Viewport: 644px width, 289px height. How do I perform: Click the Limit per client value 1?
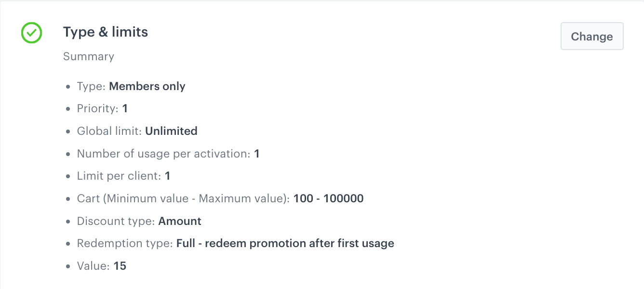coord(167,176)
